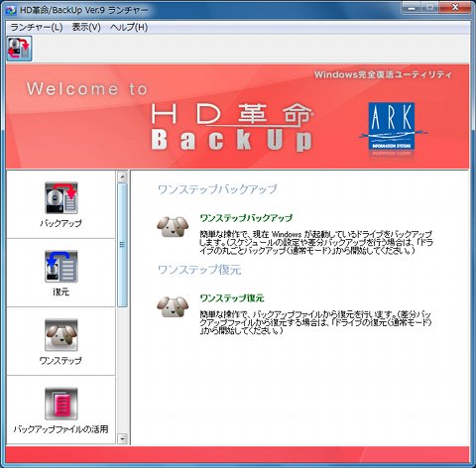This screenshot has height=468, width=476.
Task: Start the green ワンステップバックアップ link
Action: pyautogui.click(x=246, y=218)
